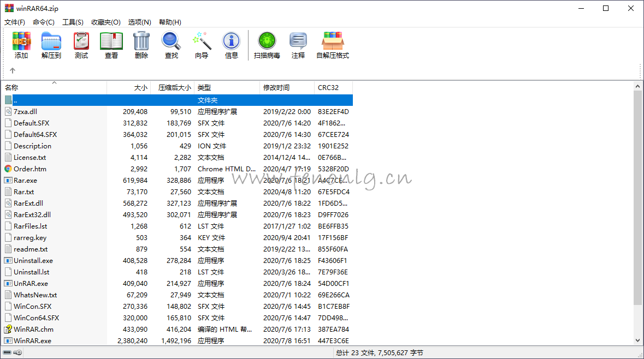Select the RarExt.dll file icon

(8, 203)
